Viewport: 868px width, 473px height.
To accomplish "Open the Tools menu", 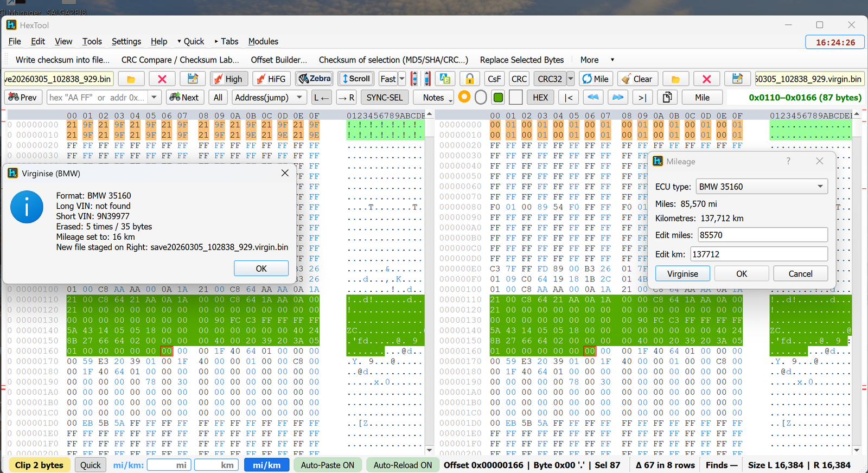I will click(x=92, y=41).
